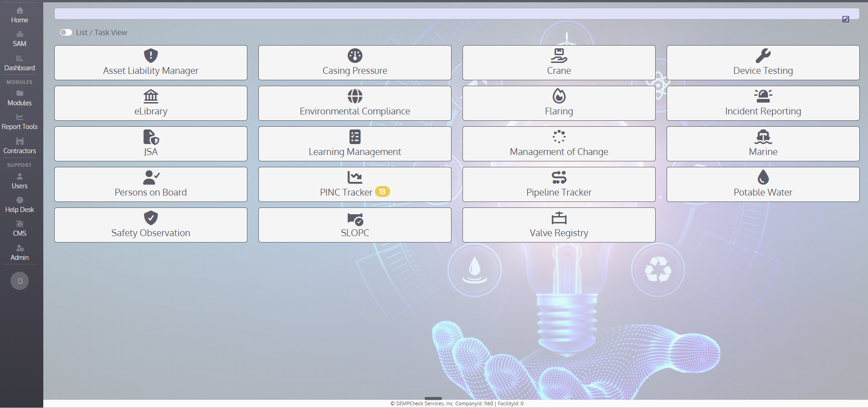Viewport: 868px width, 408px height.
Task: Open the Potable Water module
Action: [x=763, y=185]
